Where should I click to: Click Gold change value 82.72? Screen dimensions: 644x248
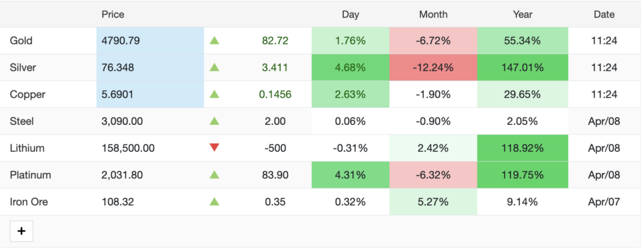pos(275,41)
